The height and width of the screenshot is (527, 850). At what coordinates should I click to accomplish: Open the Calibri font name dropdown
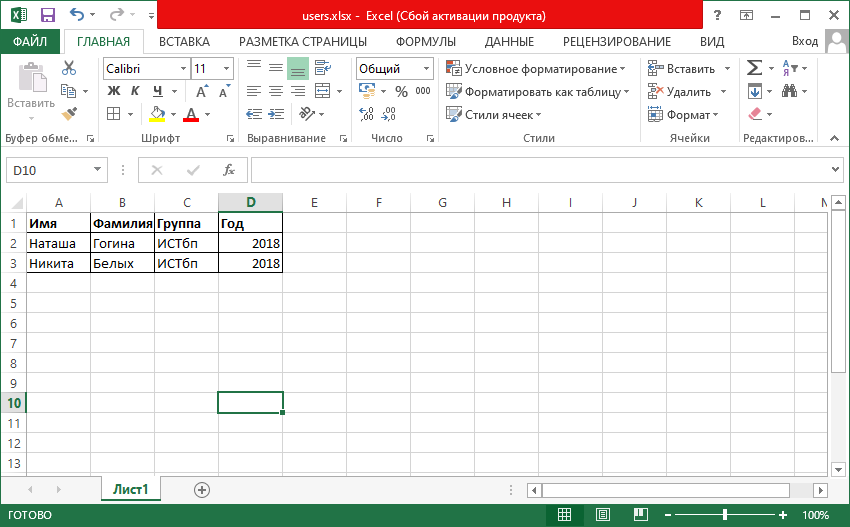click(x=183, y=69)
